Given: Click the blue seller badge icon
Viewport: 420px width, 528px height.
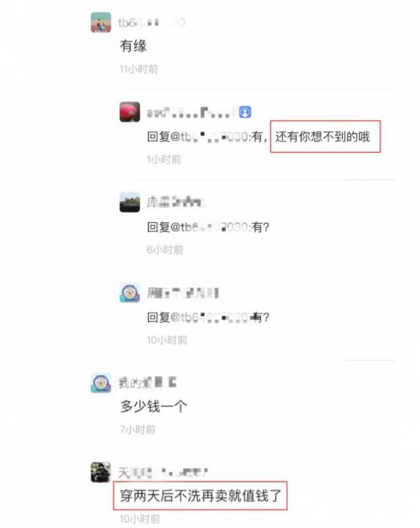Looking at the screenshot, I should coord(245,112).
